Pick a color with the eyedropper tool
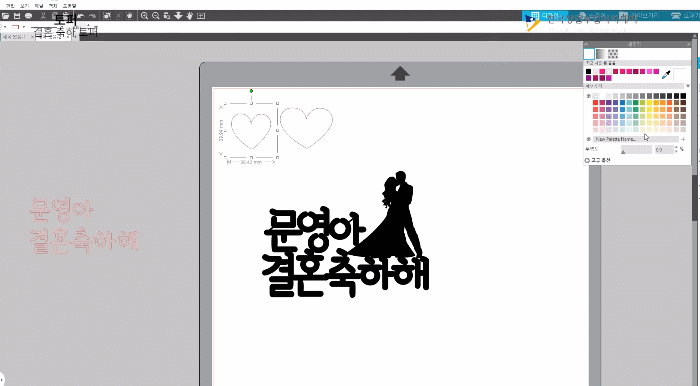 pyautogui.click(x=666, y=75)
